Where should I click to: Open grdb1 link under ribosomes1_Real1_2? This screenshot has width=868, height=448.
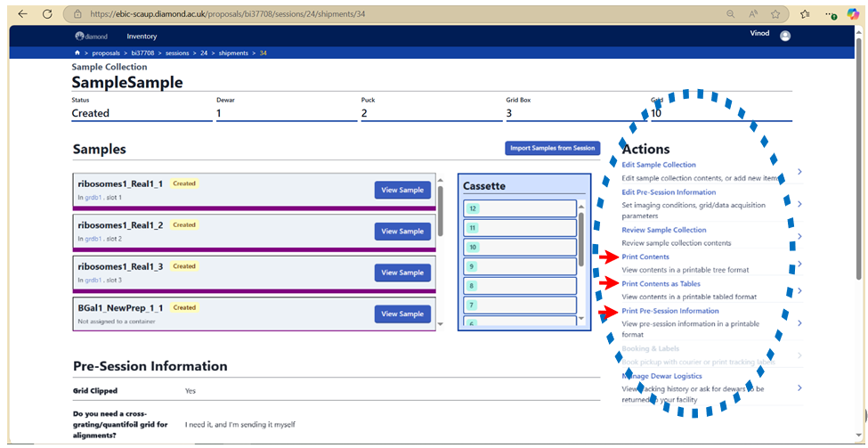click(x=93, y=239)
